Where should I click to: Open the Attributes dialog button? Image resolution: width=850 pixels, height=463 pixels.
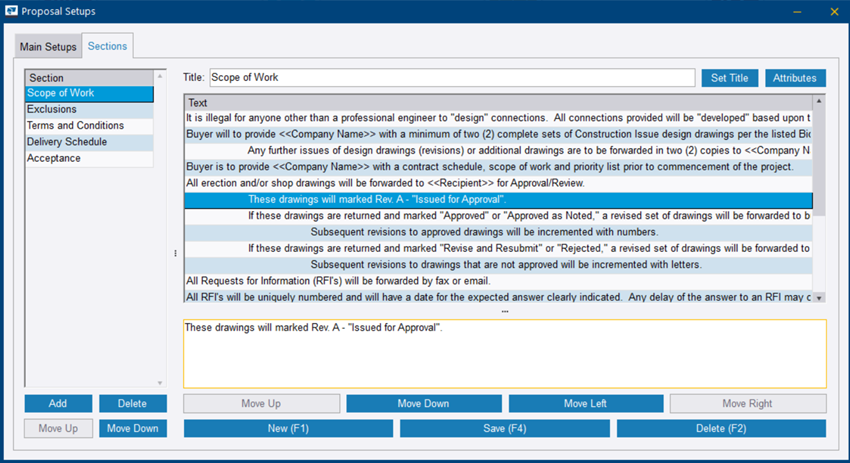[796, 78]
